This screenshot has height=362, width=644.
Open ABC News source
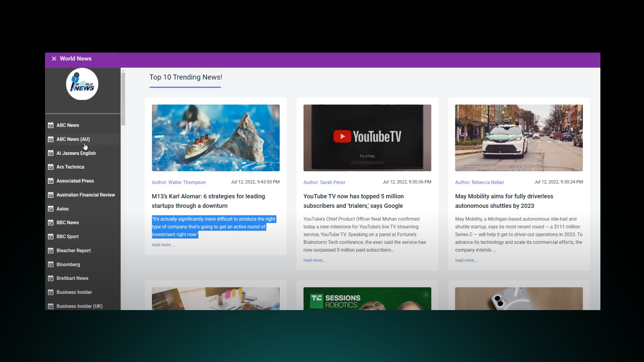click(x=68, y=125)
